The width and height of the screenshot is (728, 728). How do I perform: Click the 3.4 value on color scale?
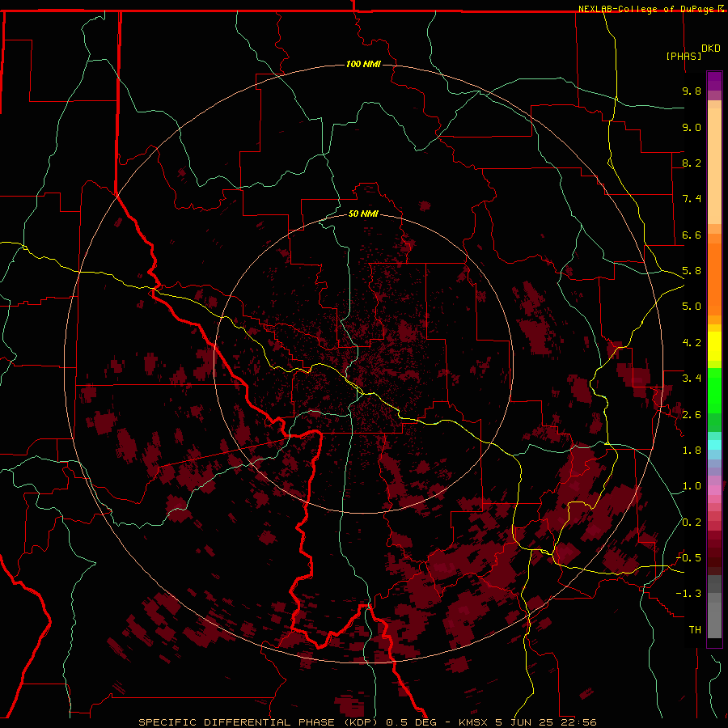pos(692,379)
